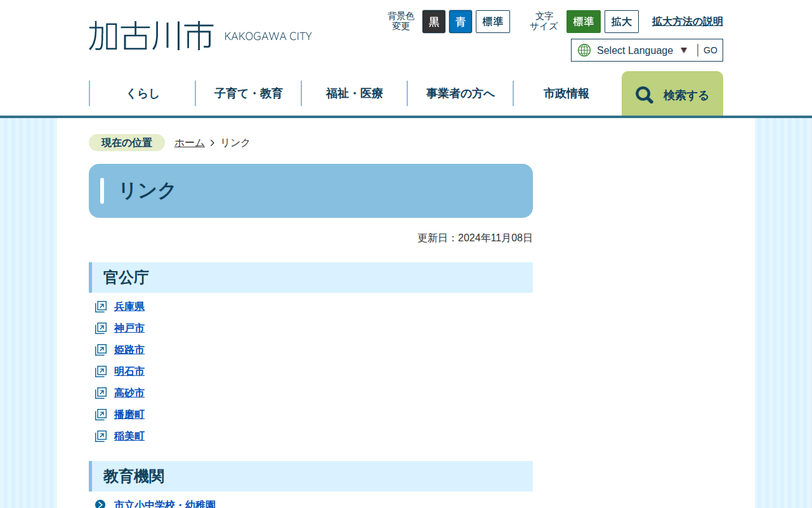
Task: Click the external link icon beside 神戸市
Action: (x=101, y=328)
